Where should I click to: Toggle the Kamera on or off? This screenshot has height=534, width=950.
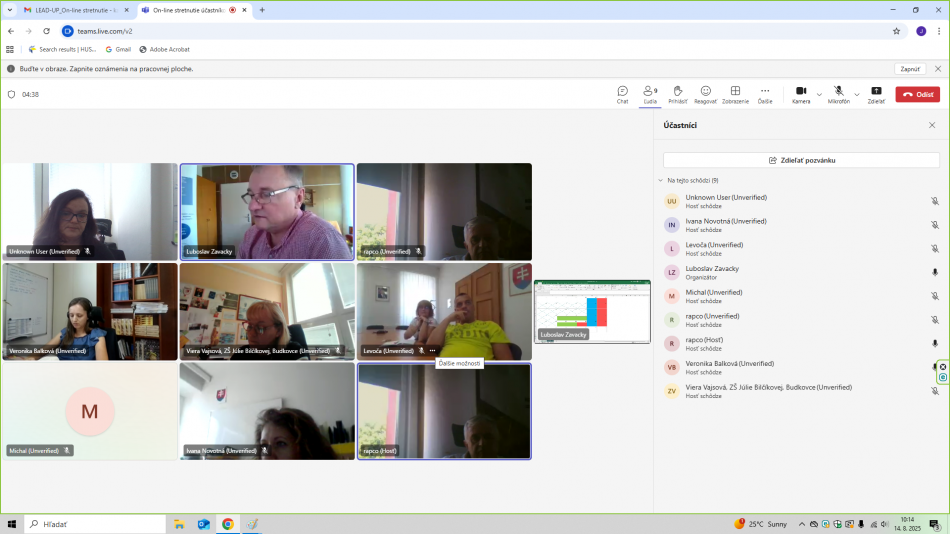tap(801, 94)
